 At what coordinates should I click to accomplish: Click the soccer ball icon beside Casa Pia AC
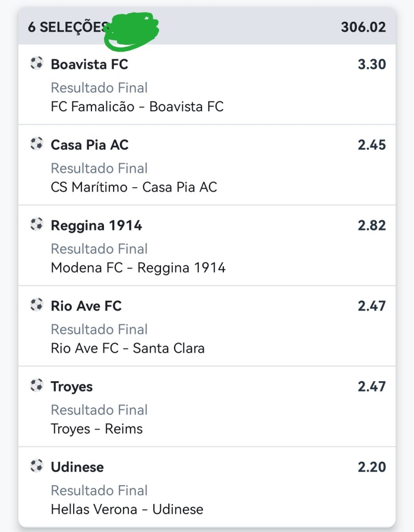tap(36, 144)
